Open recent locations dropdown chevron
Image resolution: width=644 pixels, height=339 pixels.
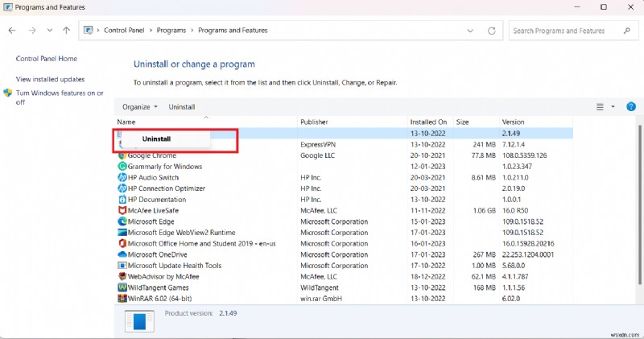[50, 31]
